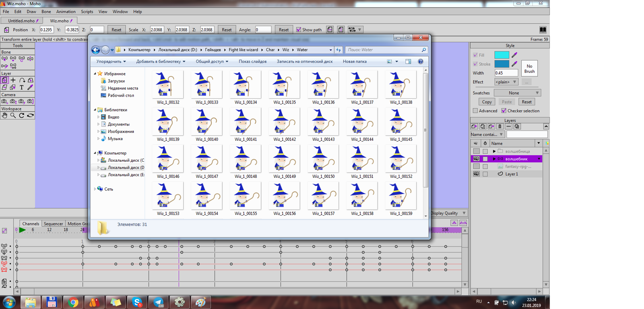Hide Layer 1 using its eye icon

(x=476, y=174)
